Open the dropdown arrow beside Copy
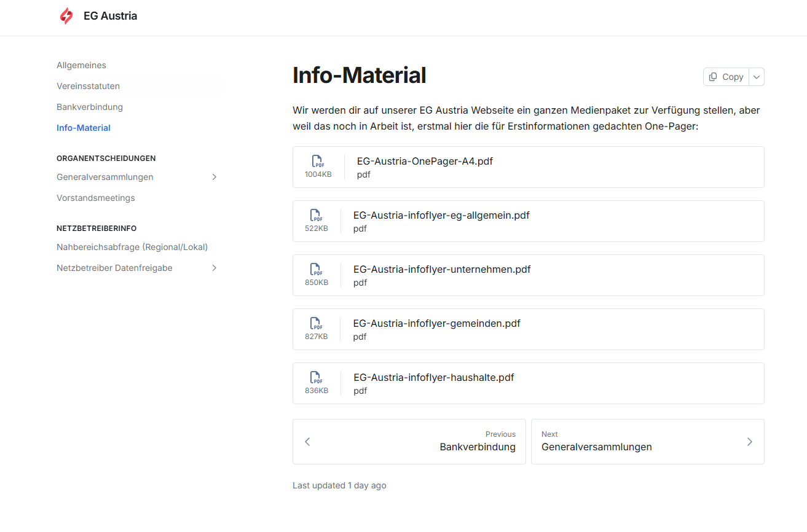This screenshot has height=532, width=807. pyautogui.click(x=757, y=77)
